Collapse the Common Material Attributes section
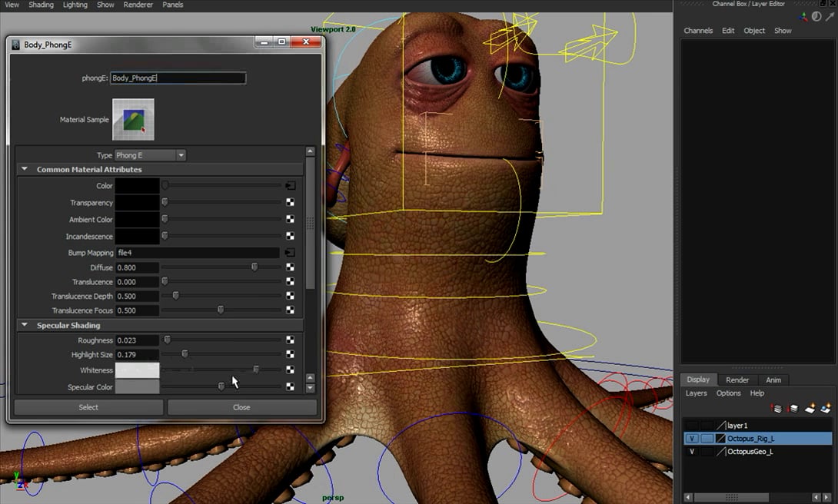The height and width of the screenshot is (504, 838). click(25, 169)
